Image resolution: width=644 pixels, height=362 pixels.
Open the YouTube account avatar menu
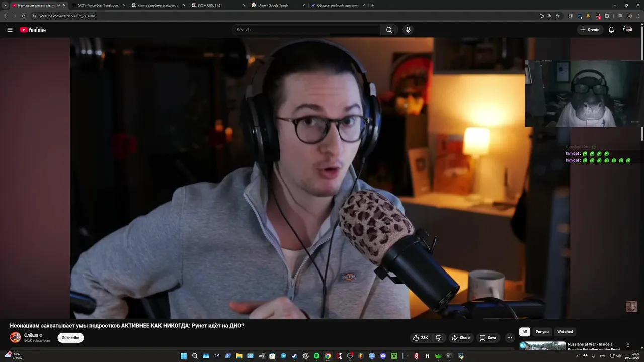[x=627, y=30]
